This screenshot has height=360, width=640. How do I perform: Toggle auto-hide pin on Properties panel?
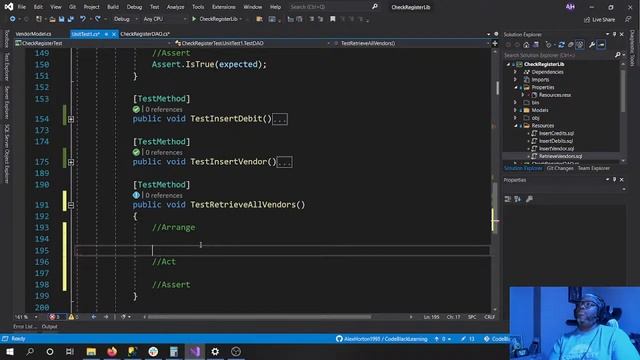(614, 180)
